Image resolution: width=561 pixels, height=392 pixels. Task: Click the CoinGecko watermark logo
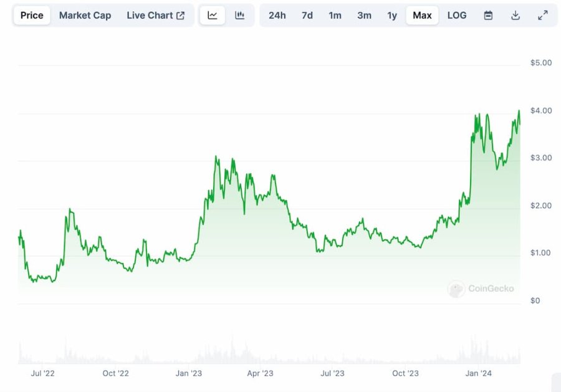click(x=481, y=289)
